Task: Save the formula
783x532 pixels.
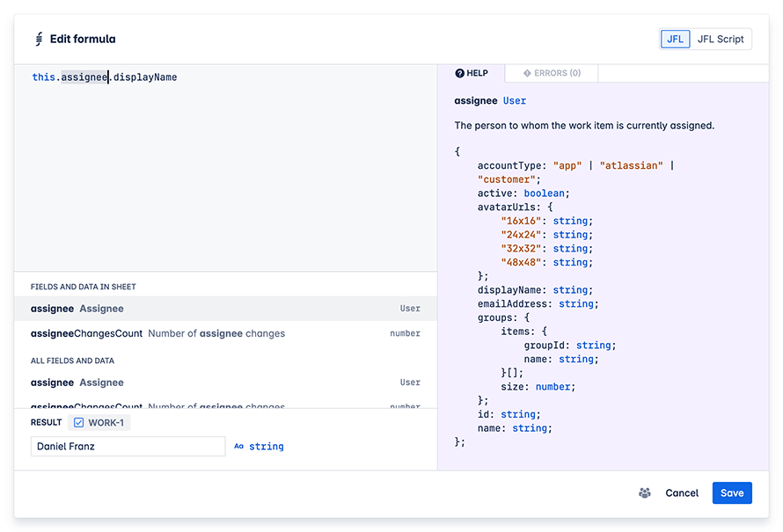Action: point(732,493)
